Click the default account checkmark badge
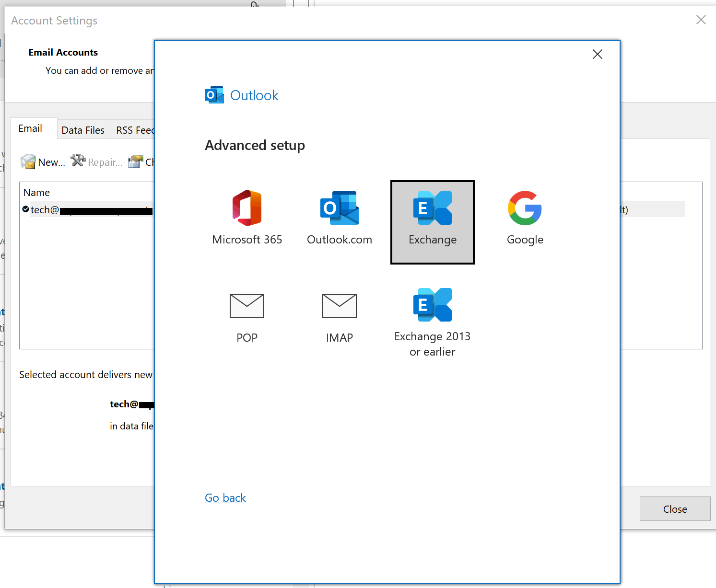 click(x=25, y=208)
